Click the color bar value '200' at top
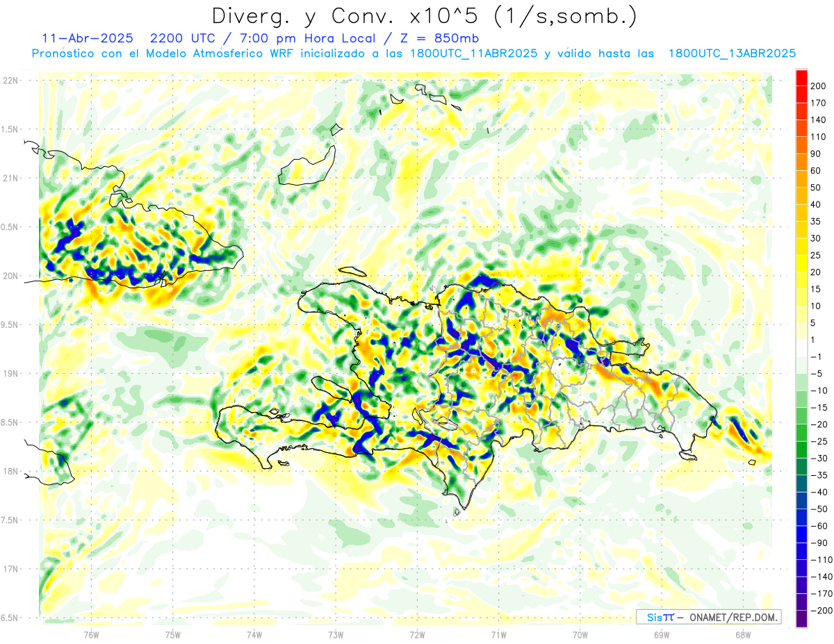The width and height of the screenshot is (834, 644). click(x=819, y=87)
